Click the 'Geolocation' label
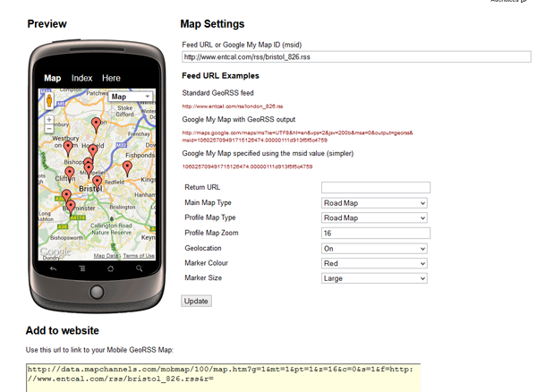Screen dimensions: 537x392 tap(203, 248)
